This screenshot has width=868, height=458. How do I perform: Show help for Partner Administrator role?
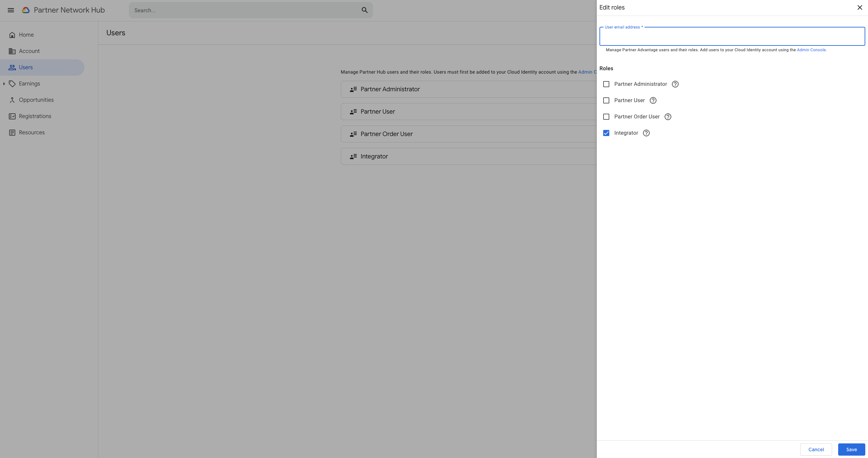click(x=675, y=84)
